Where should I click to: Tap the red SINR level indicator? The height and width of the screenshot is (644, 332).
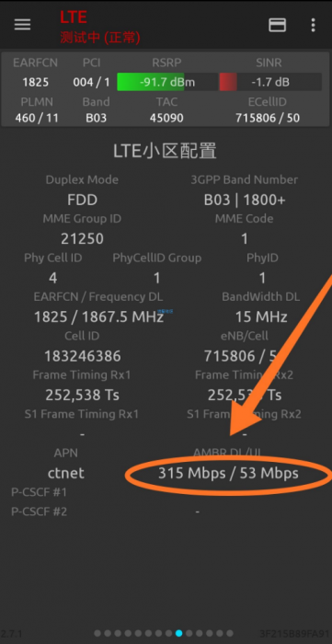click(x=228, y=82)
